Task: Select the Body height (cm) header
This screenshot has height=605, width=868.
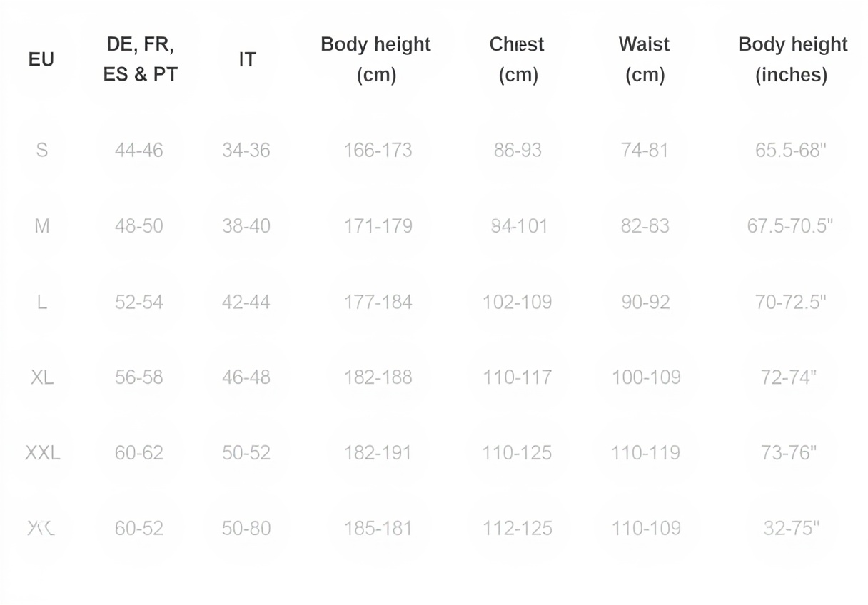Action: pos(375,59)
